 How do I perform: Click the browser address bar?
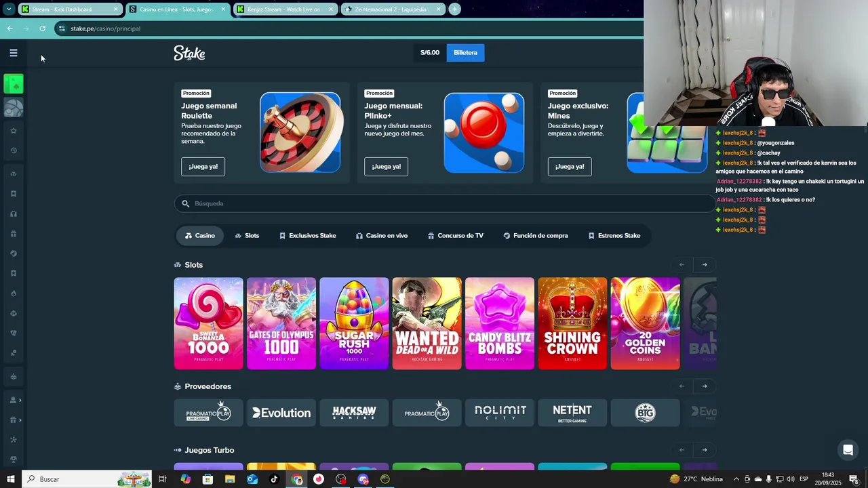tap(349, 28)
